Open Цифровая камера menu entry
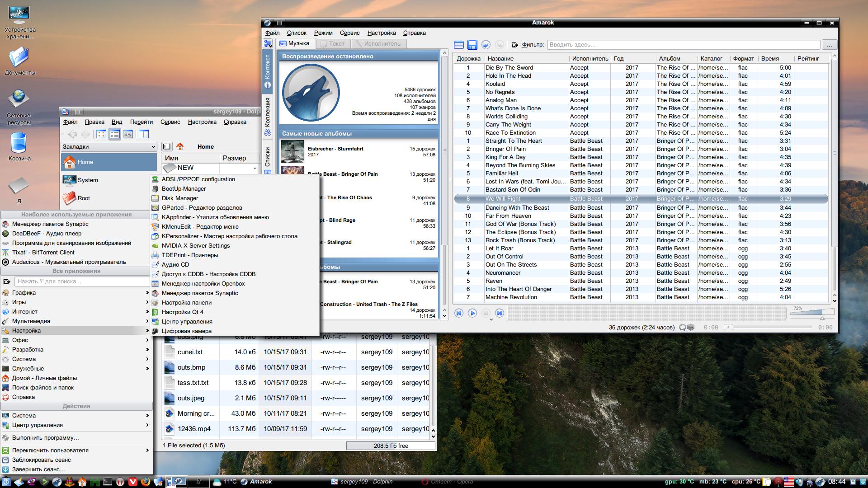The height and width of the screenshot is (488, 868). 235,331
